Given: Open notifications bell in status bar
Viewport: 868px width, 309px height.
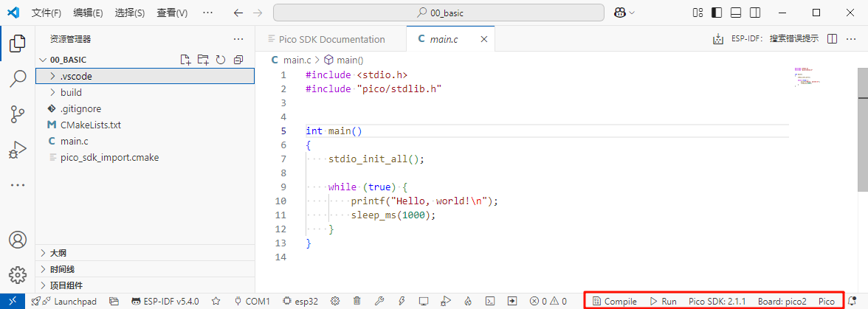Looking at the screenshot, I should 852,302.
